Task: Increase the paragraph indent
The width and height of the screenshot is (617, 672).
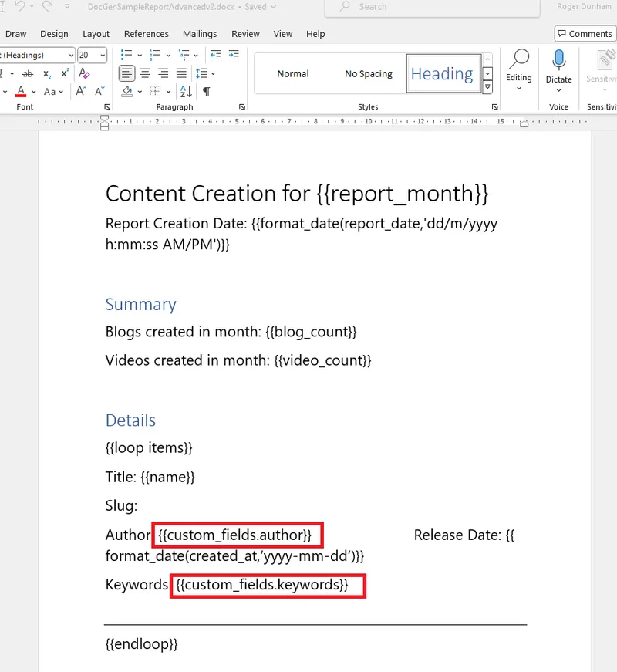Action: coord(232,55)
